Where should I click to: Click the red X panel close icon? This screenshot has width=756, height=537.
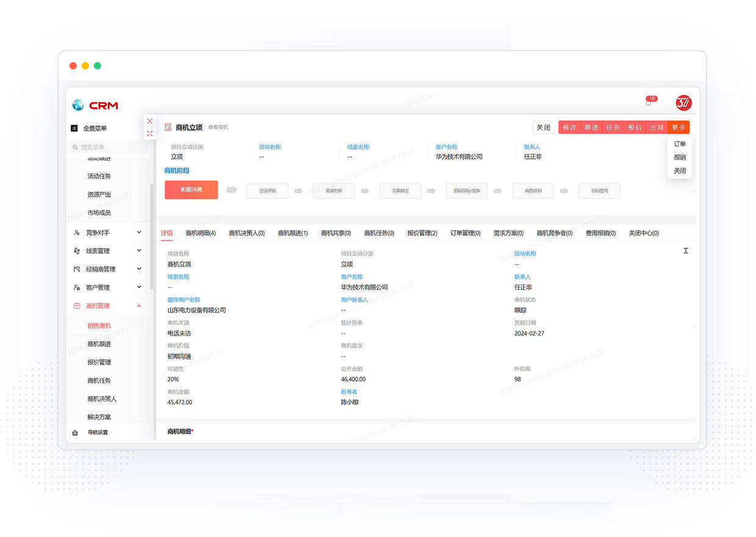[150, 121]
